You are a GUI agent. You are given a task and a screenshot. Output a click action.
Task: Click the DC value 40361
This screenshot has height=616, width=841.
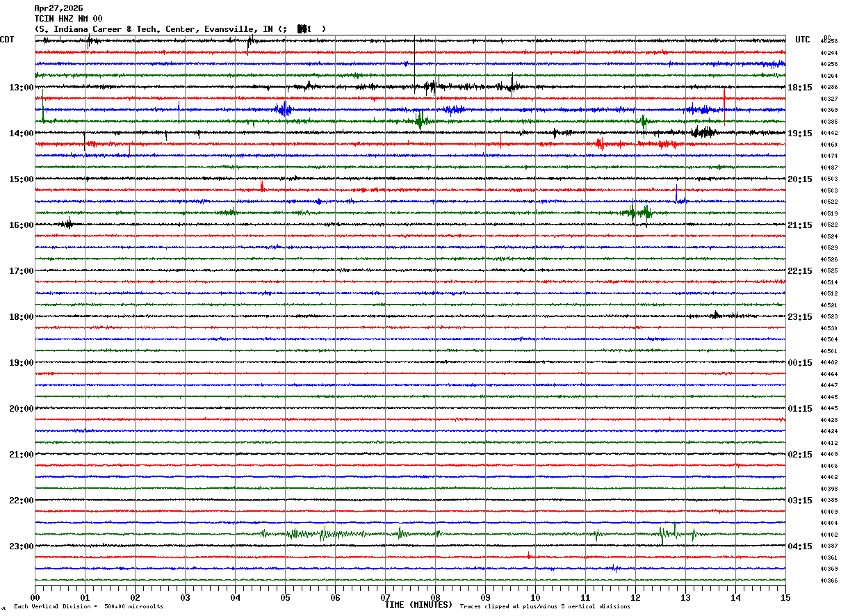coord(829,558)
